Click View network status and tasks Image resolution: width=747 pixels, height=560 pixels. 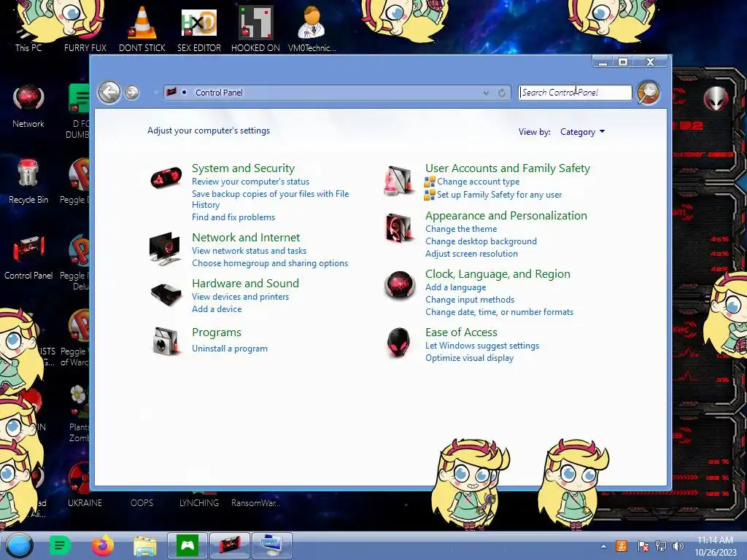pyautogui.click(x=249, y=251)
